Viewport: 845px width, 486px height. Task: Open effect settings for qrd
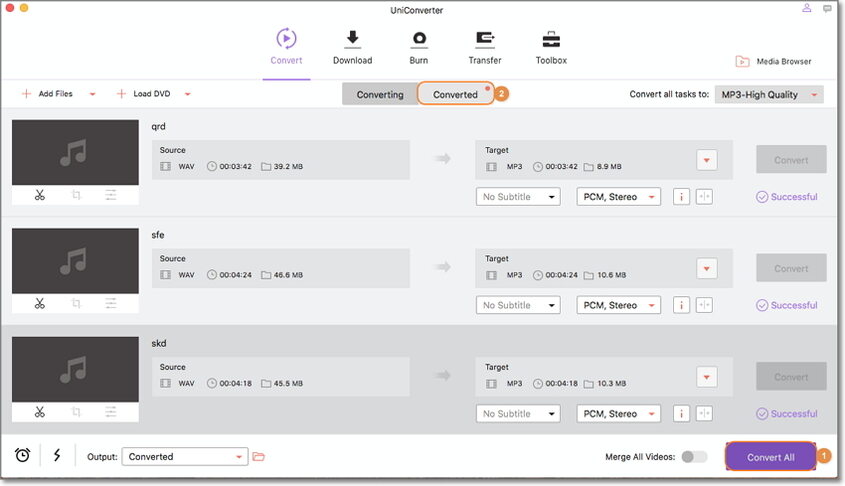coord(110,195)
